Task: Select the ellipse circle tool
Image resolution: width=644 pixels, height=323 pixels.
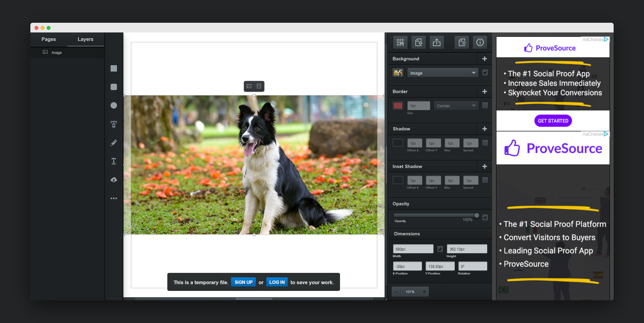Action: pyautogui.click(x=114, y=105)
